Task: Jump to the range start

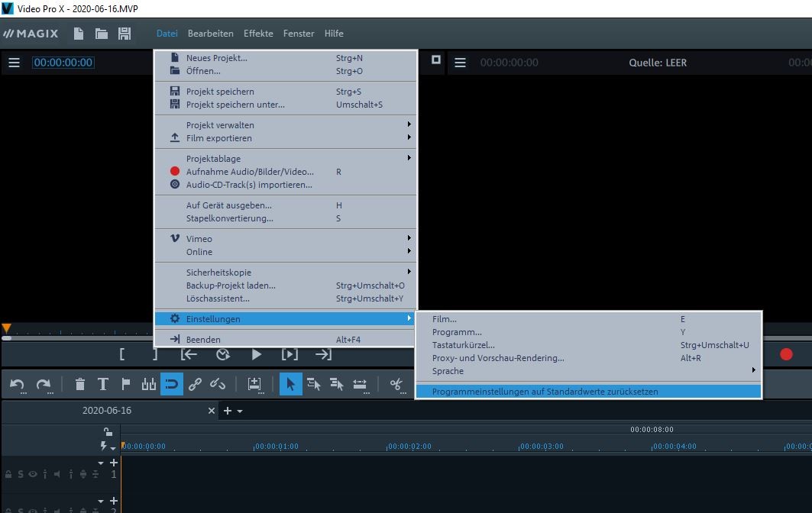Action: [x=189, y=354]
